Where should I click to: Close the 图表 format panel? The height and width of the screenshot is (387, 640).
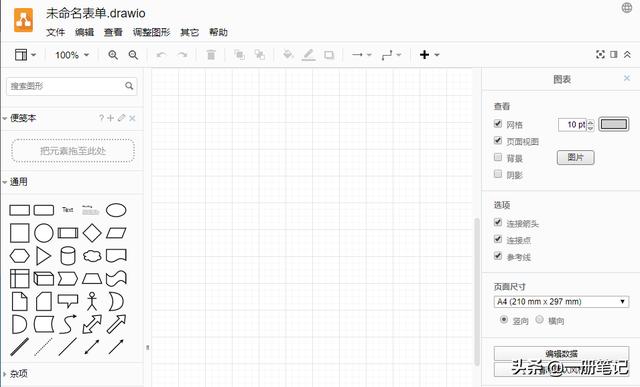tap(627, 78)
